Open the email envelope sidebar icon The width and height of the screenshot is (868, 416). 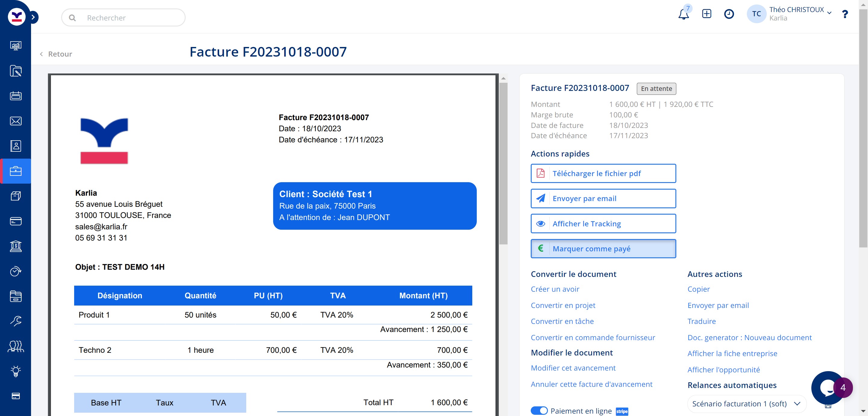pyautogui.click(x=15, y=121)
